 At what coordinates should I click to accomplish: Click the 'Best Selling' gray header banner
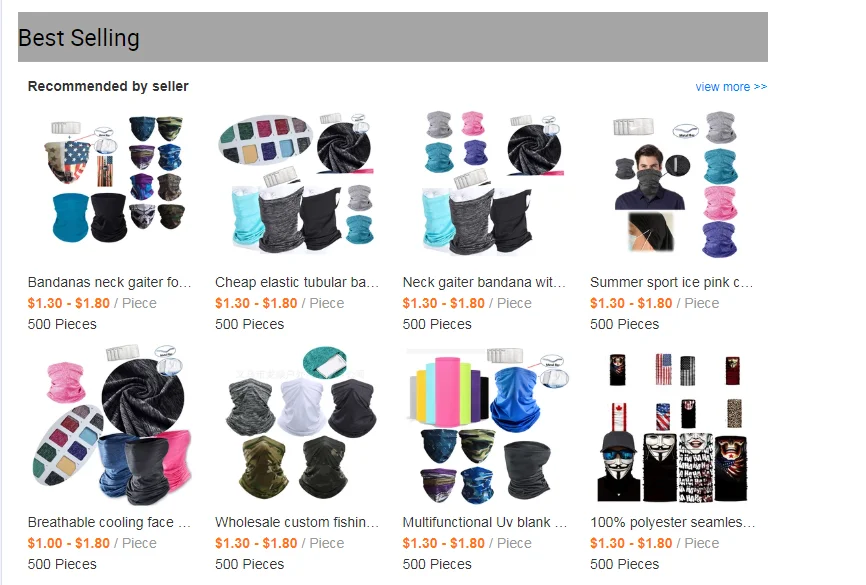pyautogui.click(x=393, y=37)
